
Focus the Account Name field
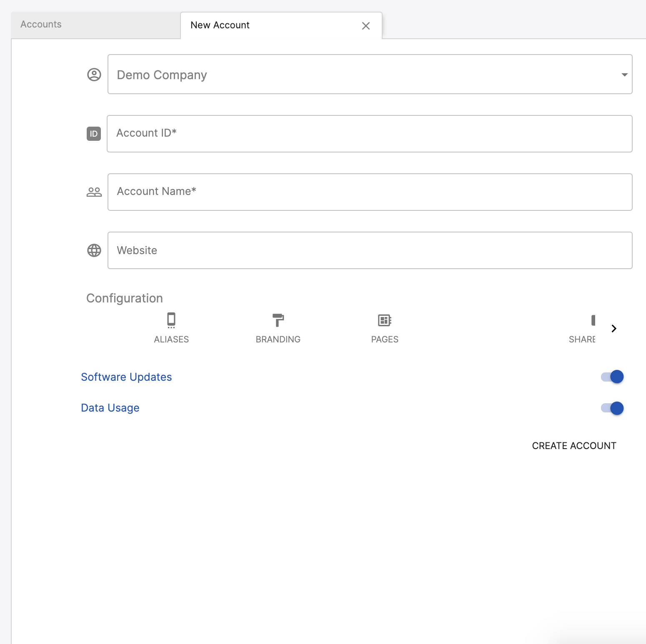click(370, 192)
